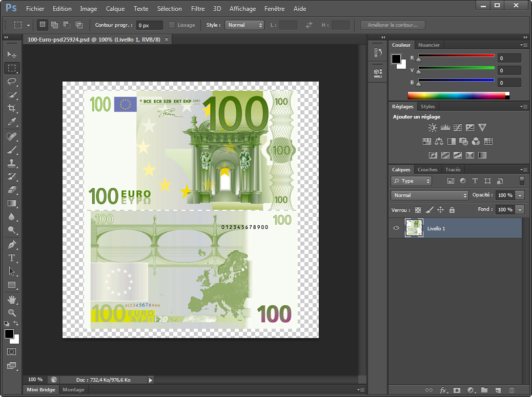The image size is (532, 397).
Task: Select the Spot Healing Brush tool
Action: click(12, 136)
